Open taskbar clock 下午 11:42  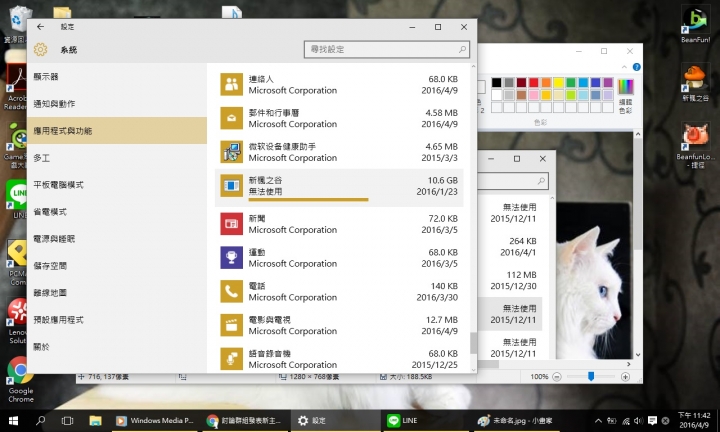[x=694, y=421]
